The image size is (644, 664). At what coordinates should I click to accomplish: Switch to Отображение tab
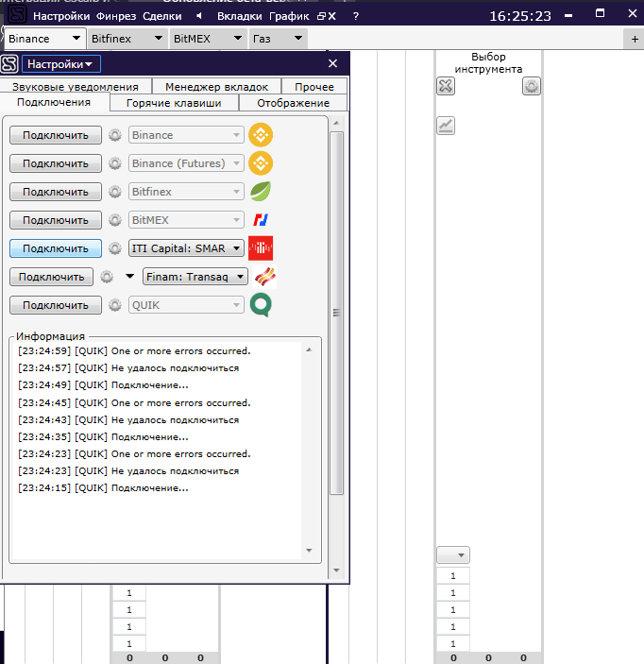[x=293, y=103]
